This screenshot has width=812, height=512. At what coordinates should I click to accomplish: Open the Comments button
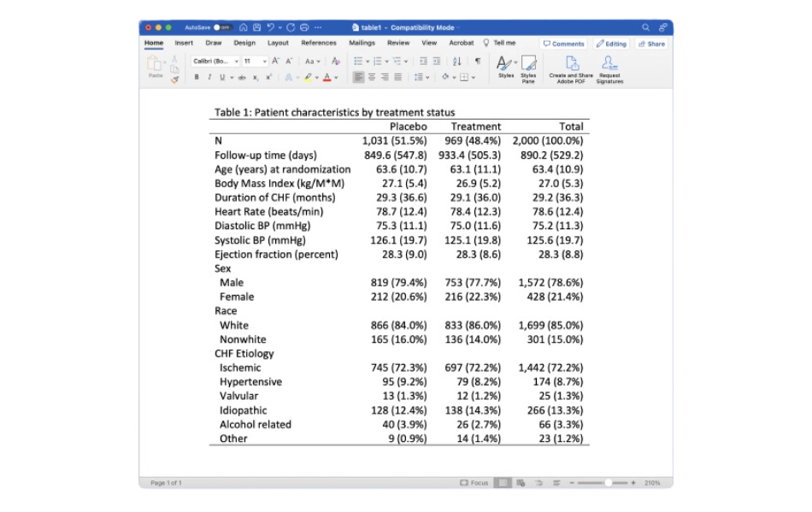tap(563, 44)
